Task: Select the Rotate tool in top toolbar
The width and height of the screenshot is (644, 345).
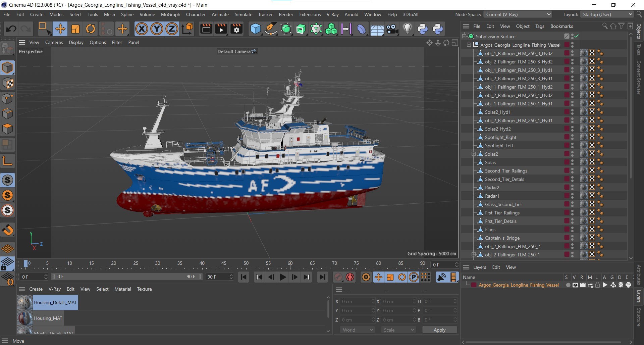Action: click(91, 29)
